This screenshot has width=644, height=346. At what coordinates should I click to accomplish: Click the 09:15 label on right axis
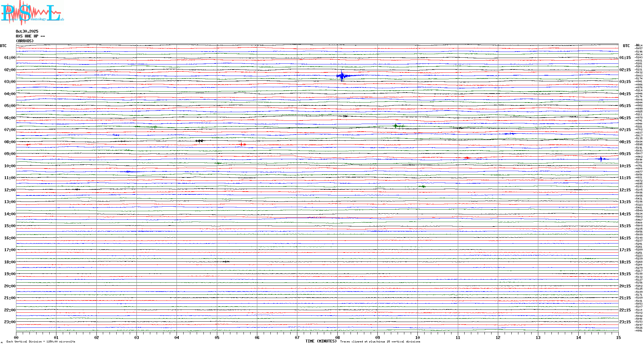click(x=625, y=154)
